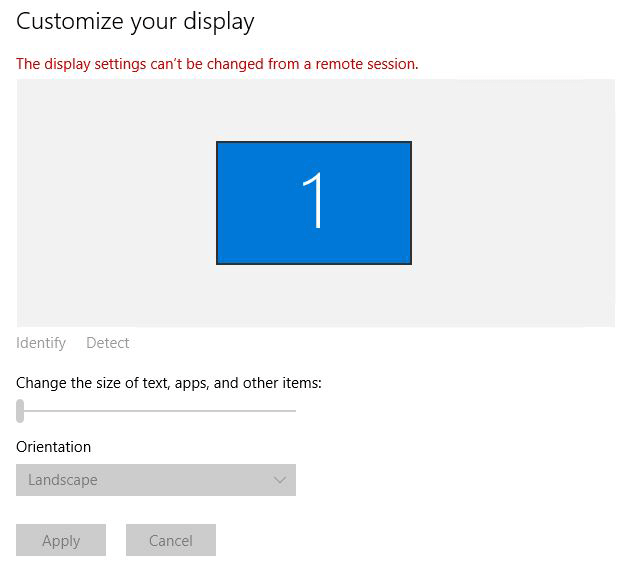Click the number 1 inside blue monitor
Image resolution: width=629 pixels, height=568 pixels.
click(314, 202)
